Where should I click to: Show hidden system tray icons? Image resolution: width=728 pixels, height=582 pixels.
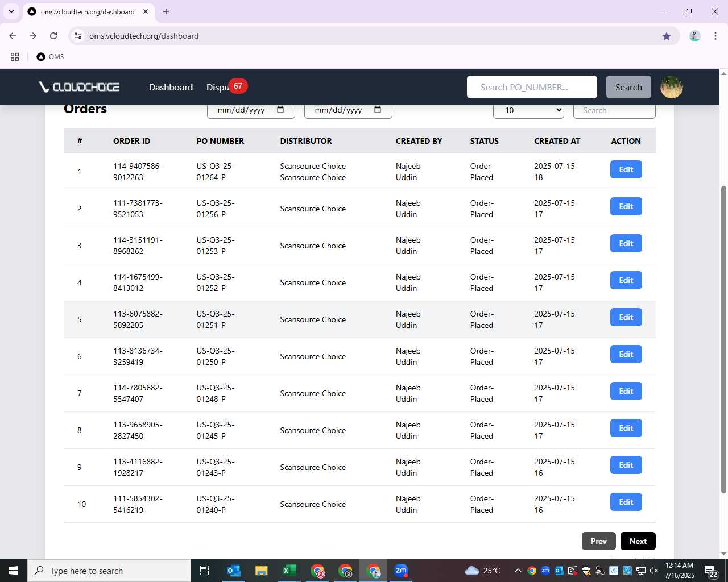[x=518, y=571]
